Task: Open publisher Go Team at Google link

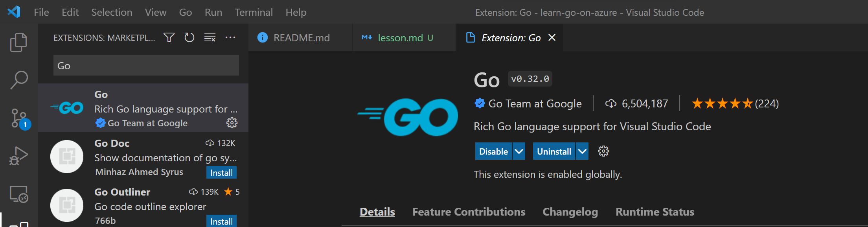Action: click(535, 103)
